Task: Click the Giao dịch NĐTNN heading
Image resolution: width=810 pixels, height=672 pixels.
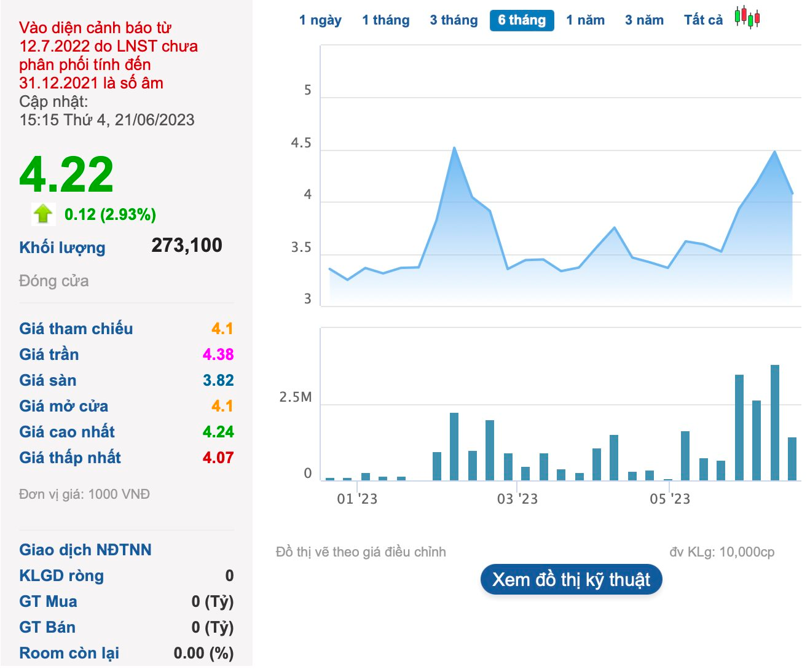Action: pyautogui.click(x=85, y=550)
